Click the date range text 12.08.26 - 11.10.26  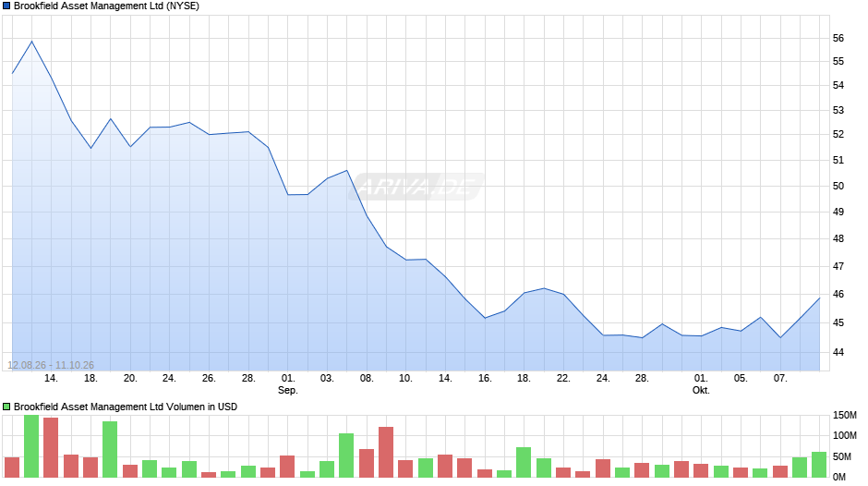click(x=51, y=365)
